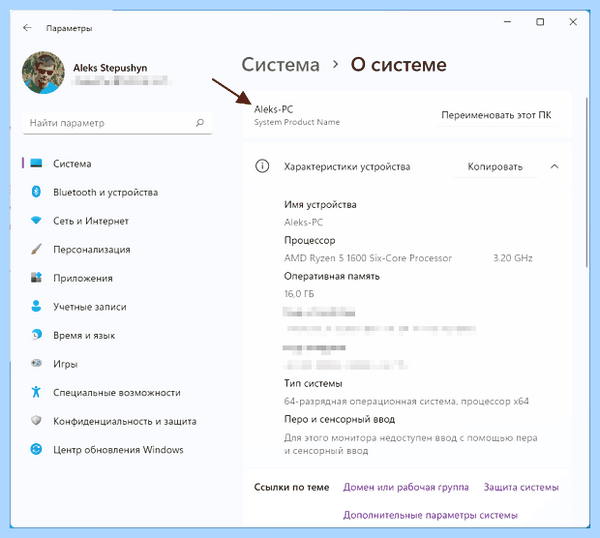Click the Персонализация brush icon
Image resolution: width=600 pixels, height=538 pixels.
pyautogui.click(x=36, y=249)
